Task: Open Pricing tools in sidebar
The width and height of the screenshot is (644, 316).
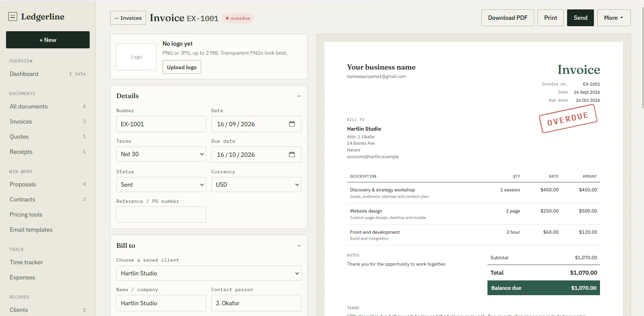Action: 48,215
